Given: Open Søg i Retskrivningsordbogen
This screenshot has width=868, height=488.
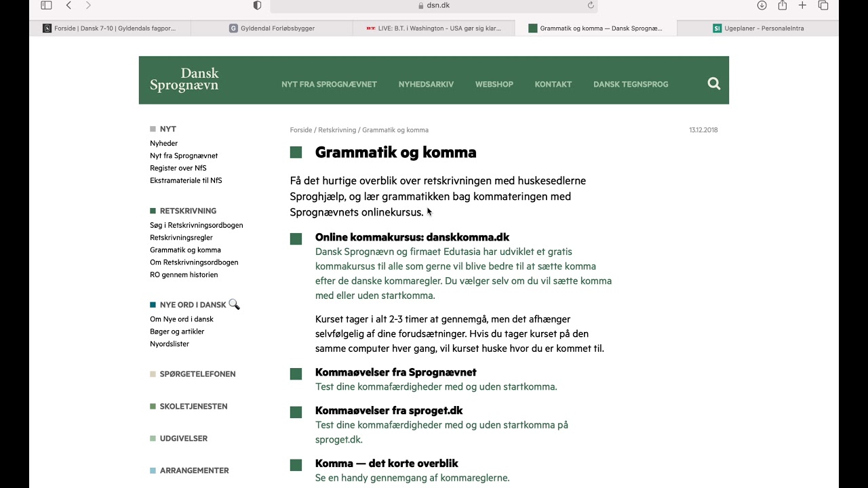Looking at the screenshot, I should [197, 225].
